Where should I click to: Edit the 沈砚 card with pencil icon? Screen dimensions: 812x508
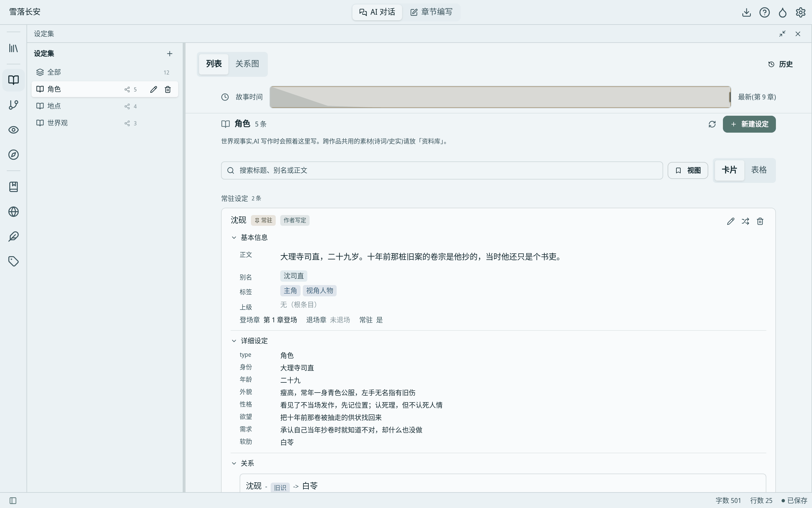pos(731,221)
